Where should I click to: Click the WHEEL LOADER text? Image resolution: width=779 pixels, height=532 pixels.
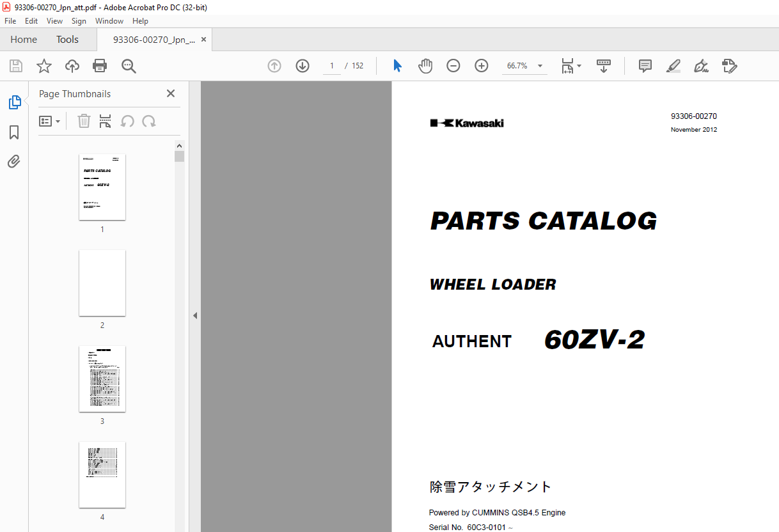493,285
